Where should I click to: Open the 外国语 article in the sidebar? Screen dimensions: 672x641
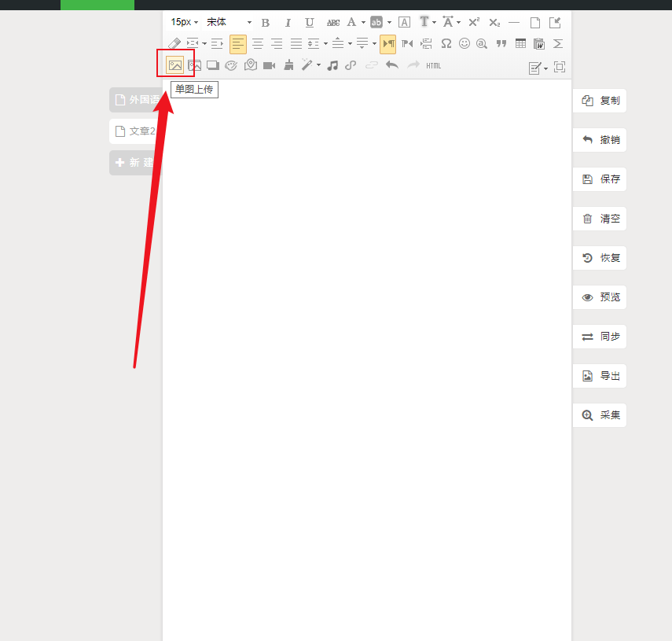[x=135, y=100]
